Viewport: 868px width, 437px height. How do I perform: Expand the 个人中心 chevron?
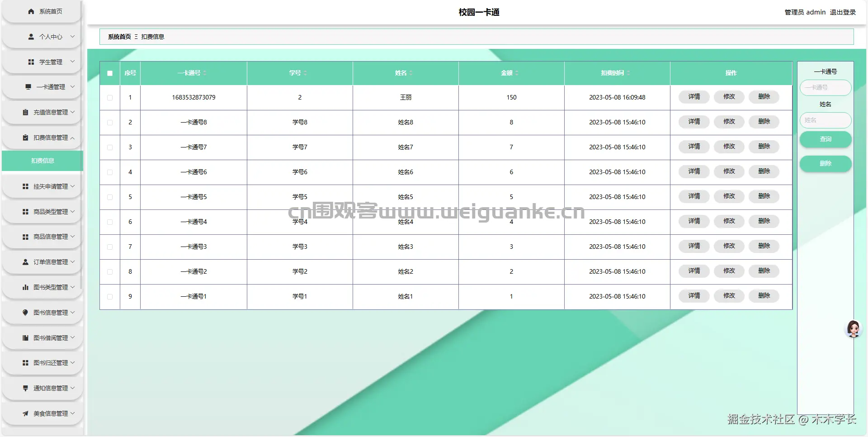pyautogui.click(x=72, y=37)
